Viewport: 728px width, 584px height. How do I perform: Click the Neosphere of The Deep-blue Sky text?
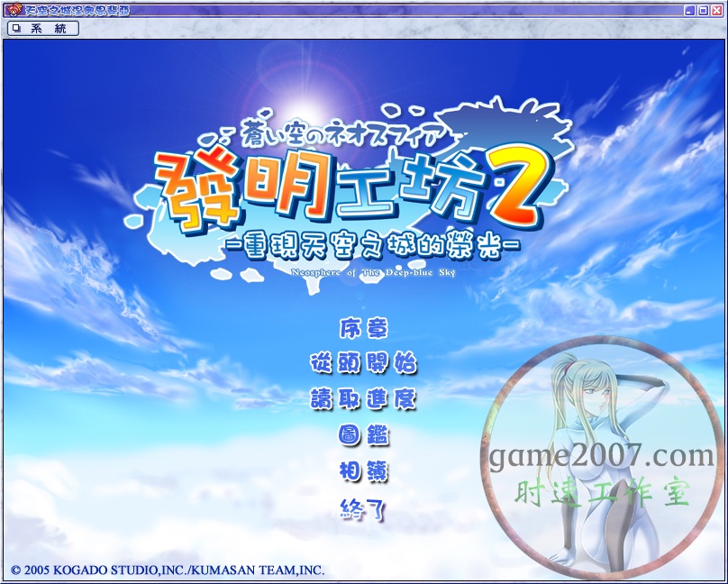point(373,272)
